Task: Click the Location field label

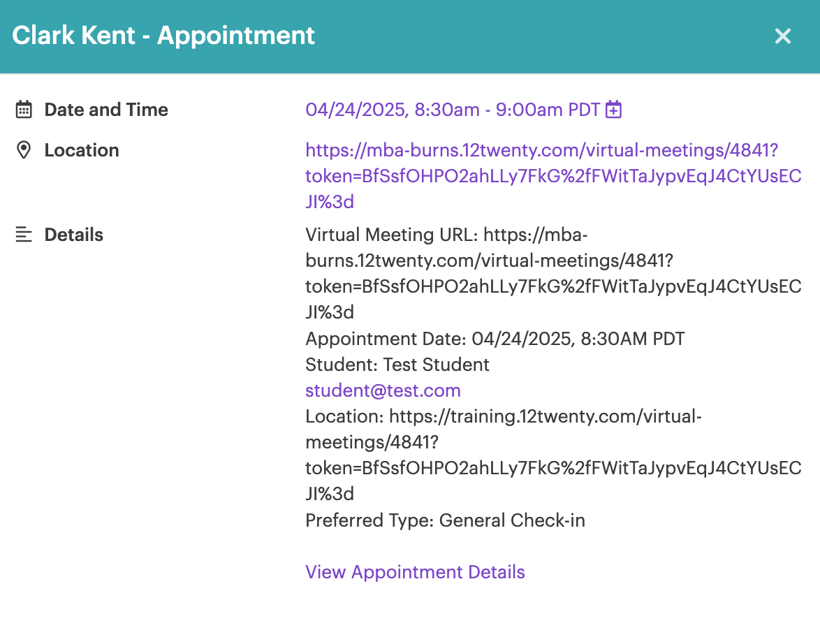Action: point(82,150)
